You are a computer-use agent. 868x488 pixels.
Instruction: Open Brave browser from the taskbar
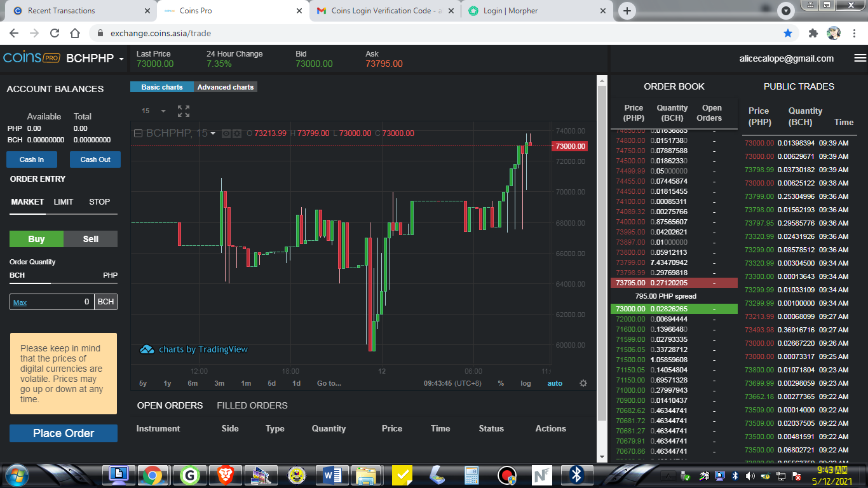point(226,475)
